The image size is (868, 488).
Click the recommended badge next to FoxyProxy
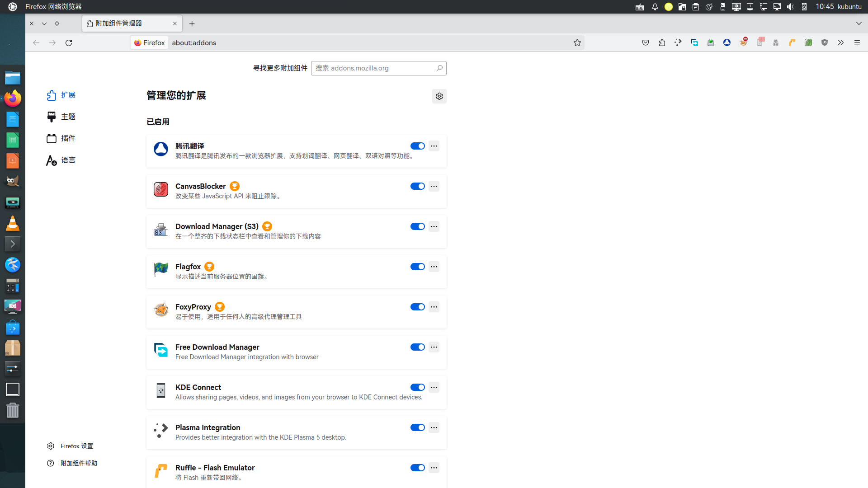220,307
